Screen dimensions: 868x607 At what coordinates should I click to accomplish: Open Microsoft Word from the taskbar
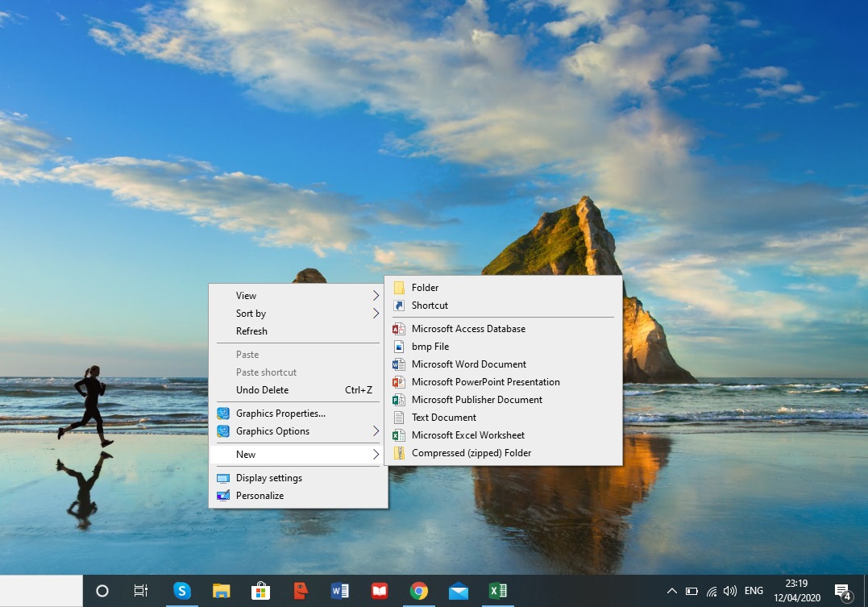339,590
